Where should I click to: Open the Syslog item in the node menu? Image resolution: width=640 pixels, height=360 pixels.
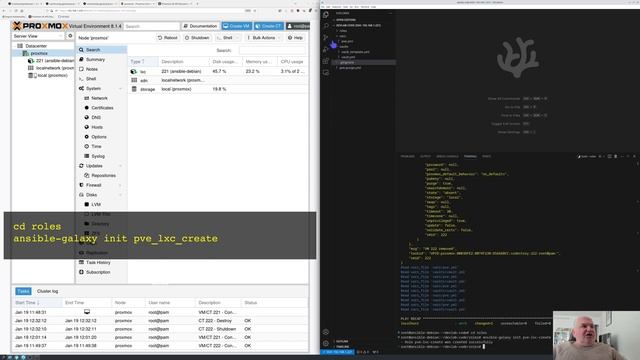coord(98,156)
